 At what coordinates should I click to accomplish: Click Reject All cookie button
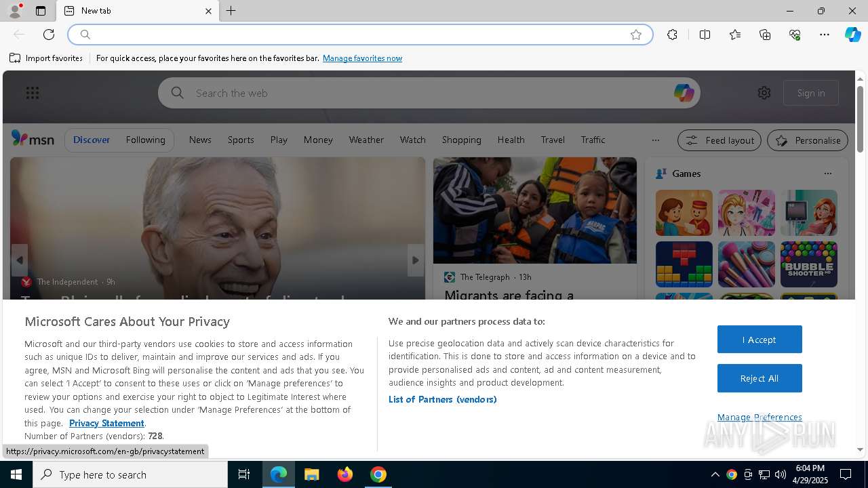759,378
